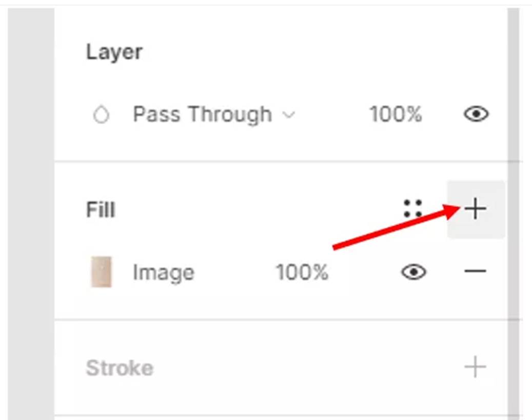The width and height of the screenshot is (532, 420).
Task: Click the Layer section heading
Action: pos(114,52)
